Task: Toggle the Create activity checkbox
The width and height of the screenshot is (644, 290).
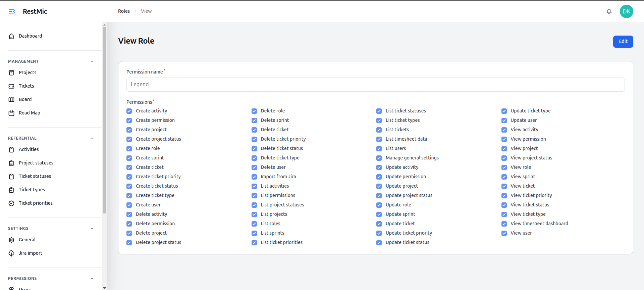Action: [x=129, y=111]
